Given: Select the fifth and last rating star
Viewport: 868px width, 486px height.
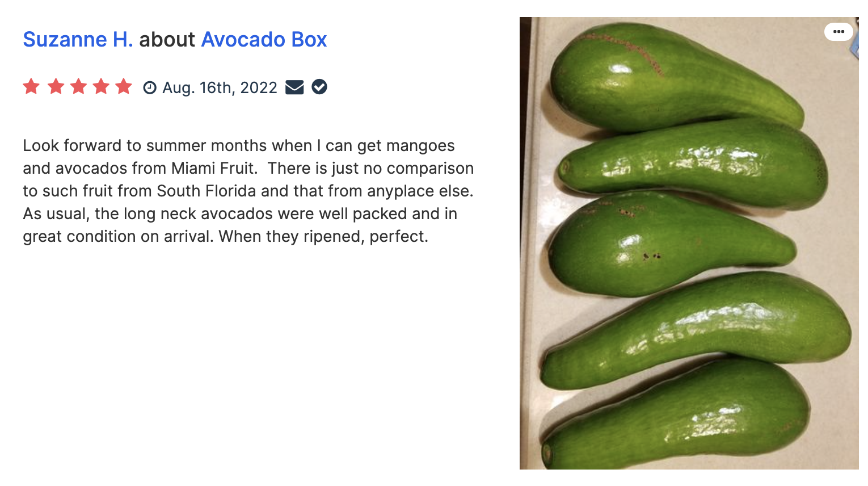Looking at the screenshot, I should pos(124,87).
